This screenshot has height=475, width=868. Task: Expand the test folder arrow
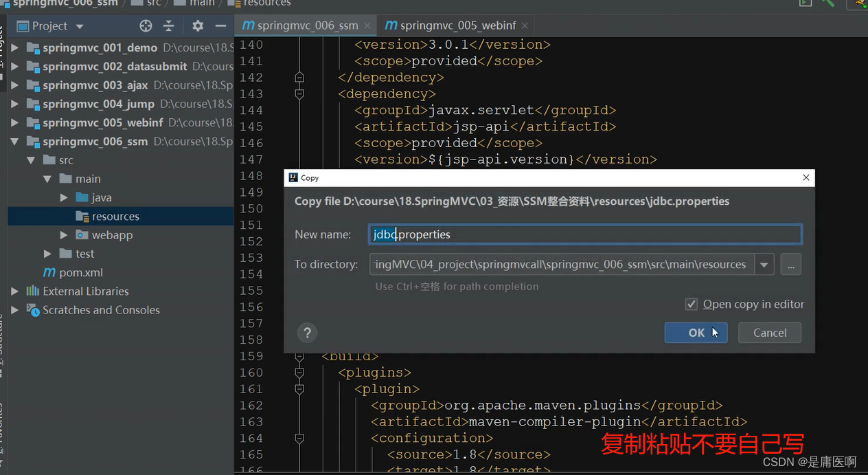(47, 254)
